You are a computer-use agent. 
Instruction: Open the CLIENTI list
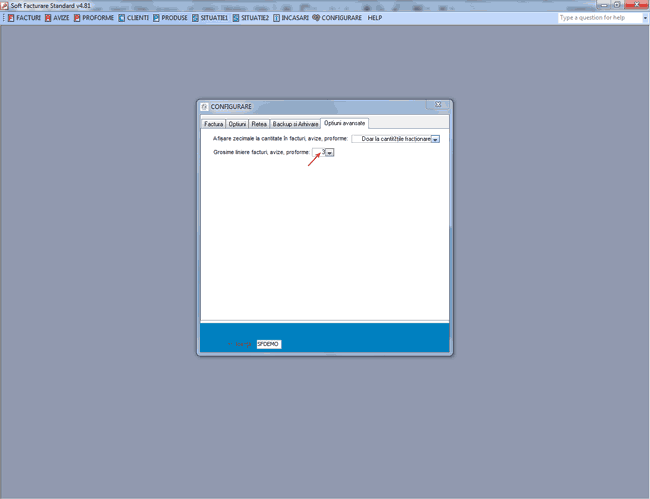134,18
